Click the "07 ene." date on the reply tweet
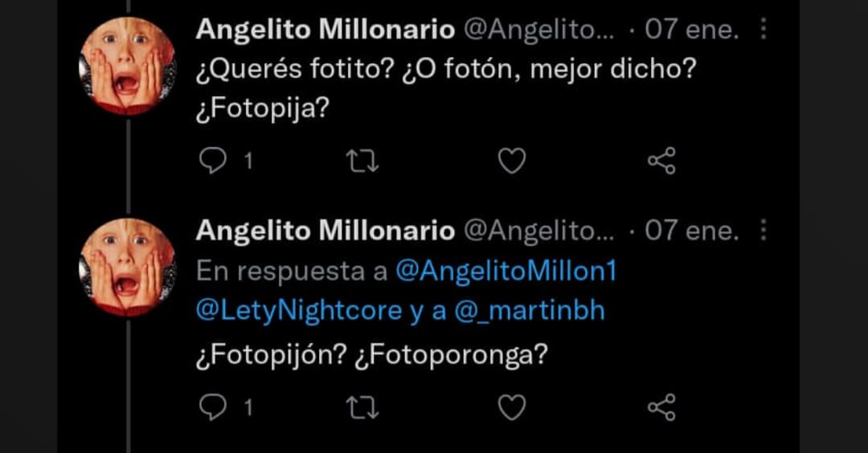This screenshot has width=868, height=453. point(691,232)
